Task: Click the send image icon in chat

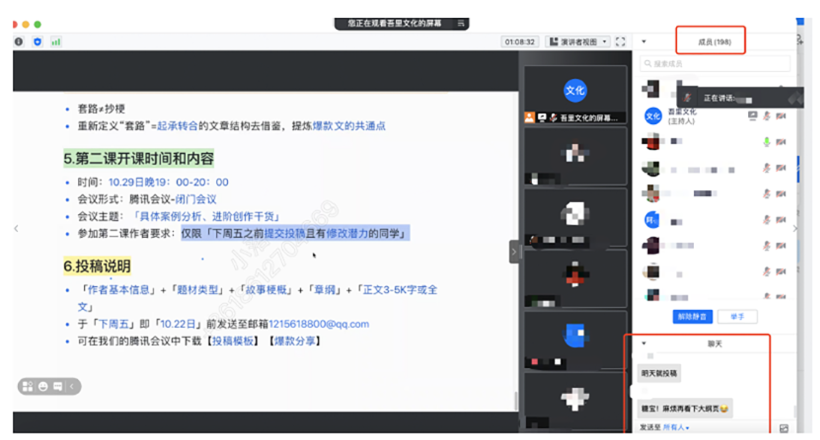Action: (784, 428)
